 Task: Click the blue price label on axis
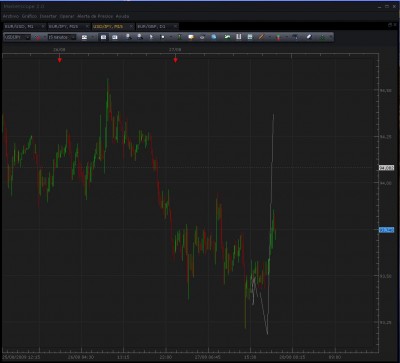pos(387,230)
